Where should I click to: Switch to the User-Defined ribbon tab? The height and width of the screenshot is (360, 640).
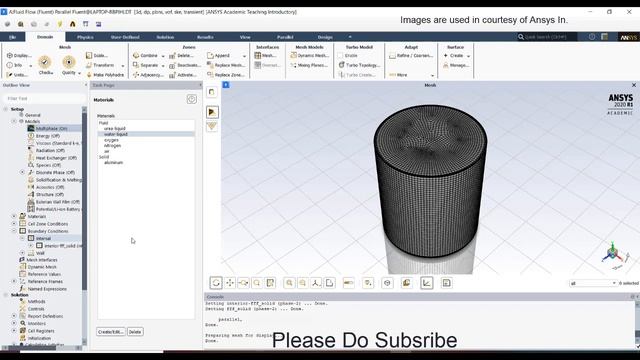(125, 37)
